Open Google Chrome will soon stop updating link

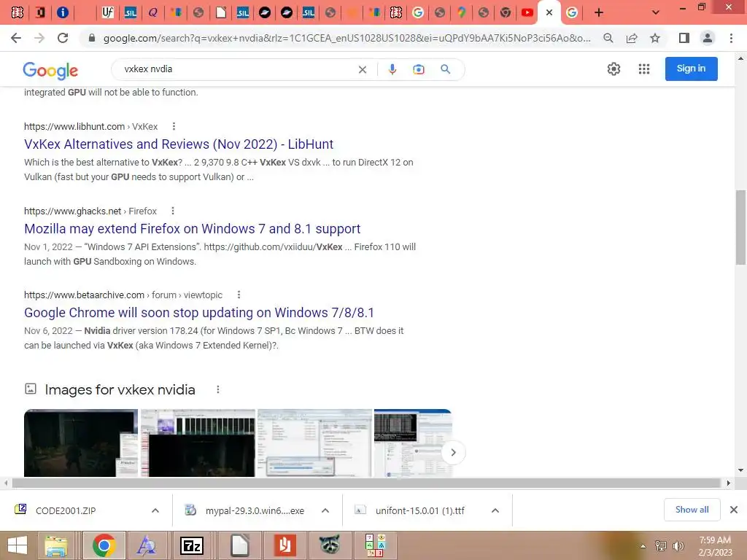pos(199,313)
